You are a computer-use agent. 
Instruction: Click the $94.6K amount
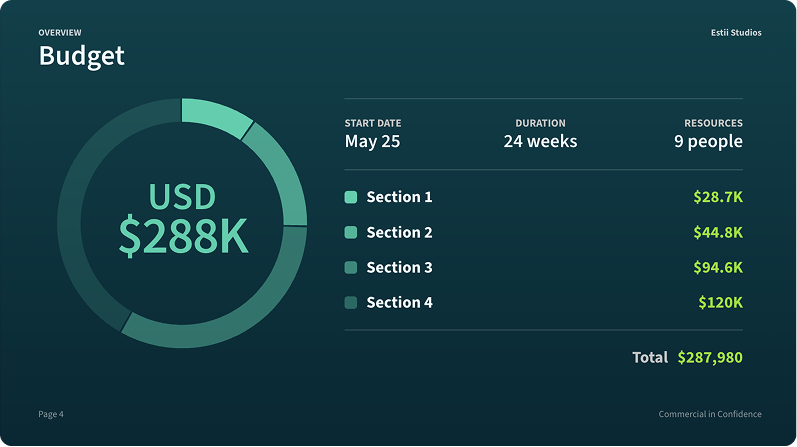718,267
